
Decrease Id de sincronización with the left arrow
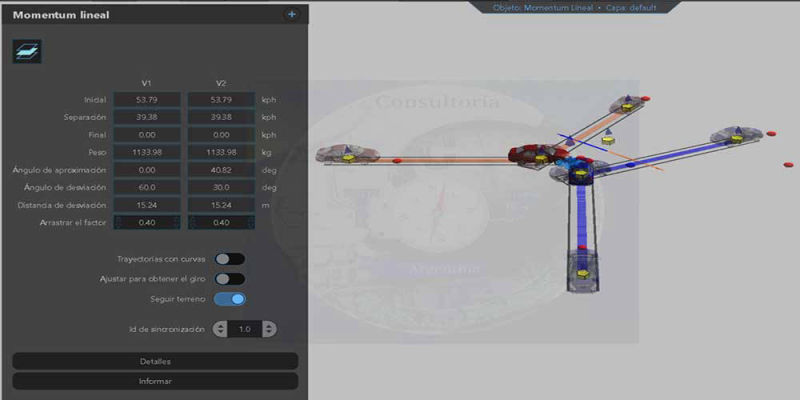220,329
